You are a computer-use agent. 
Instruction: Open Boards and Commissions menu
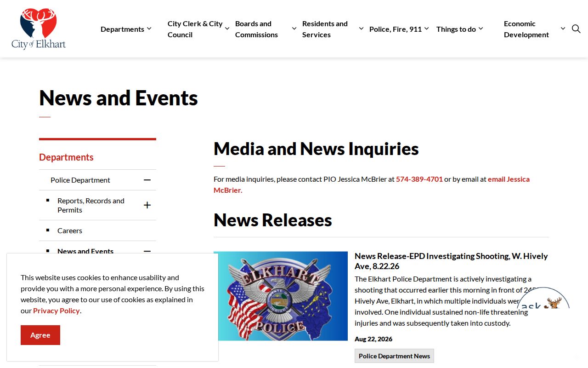pyautogui.click(x=256, y=29)
